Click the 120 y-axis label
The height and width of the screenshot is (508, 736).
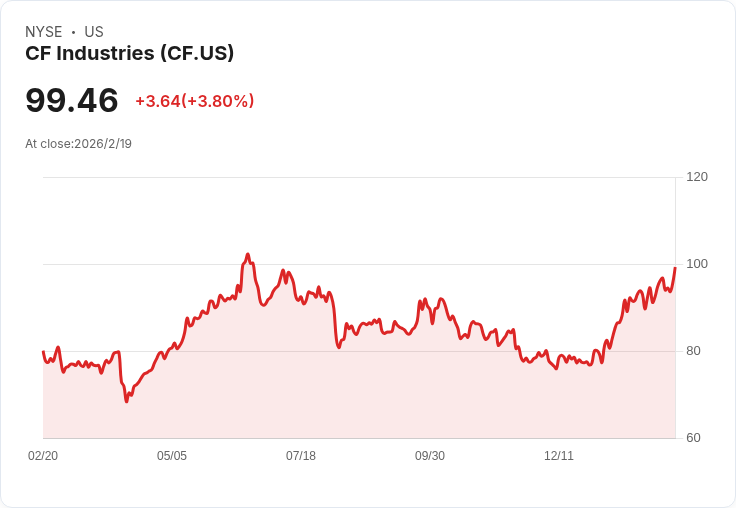tap(697, 177)
